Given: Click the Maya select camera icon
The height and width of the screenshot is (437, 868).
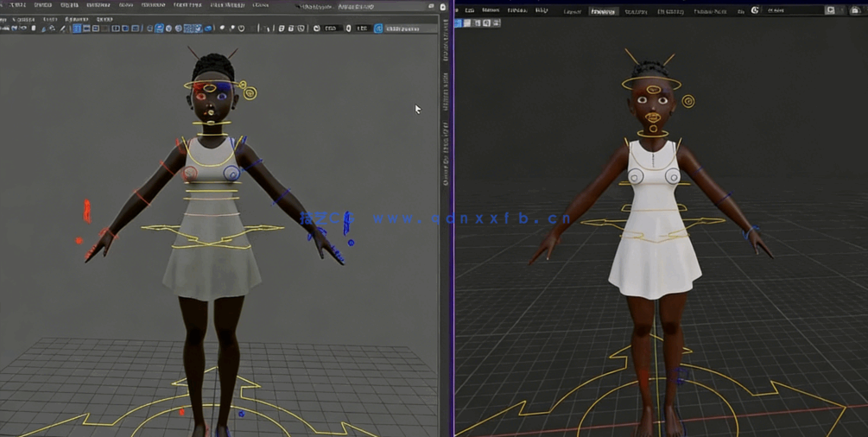Looking at the screenshot, I should [5, 28].
